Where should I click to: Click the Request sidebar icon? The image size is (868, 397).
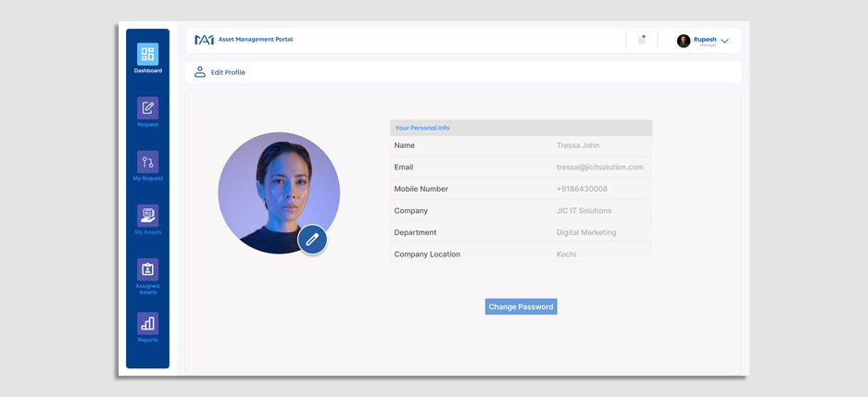[x=147, y=108]
